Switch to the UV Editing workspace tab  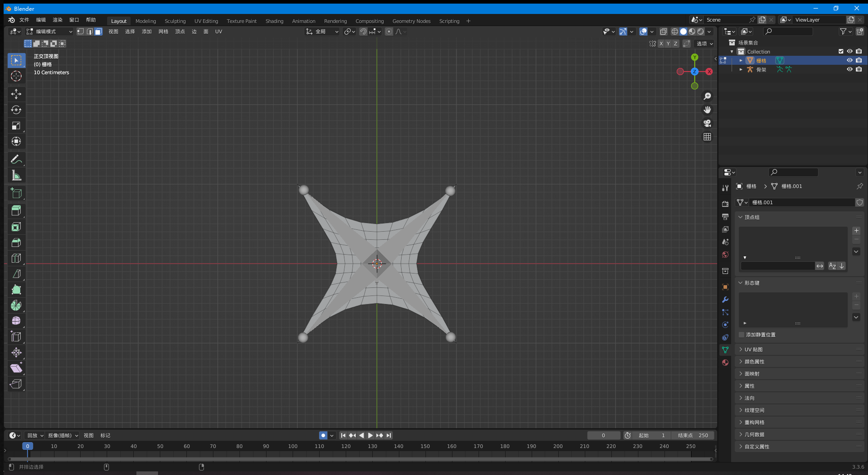206,21
